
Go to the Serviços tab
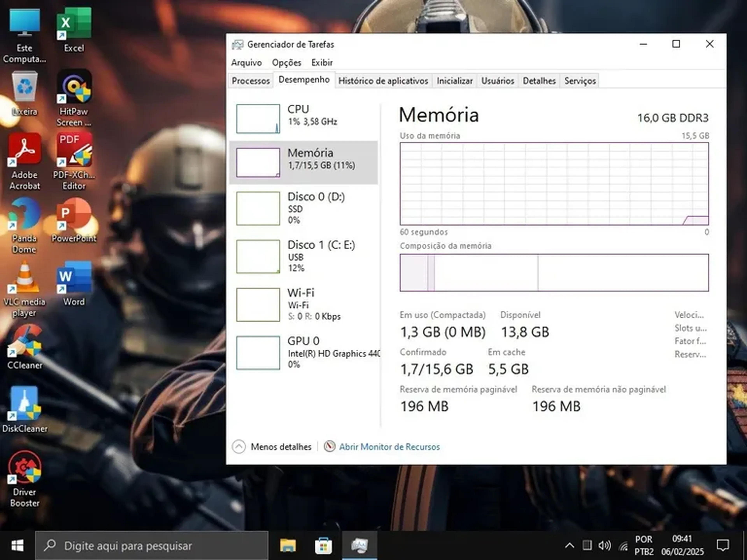580,81
